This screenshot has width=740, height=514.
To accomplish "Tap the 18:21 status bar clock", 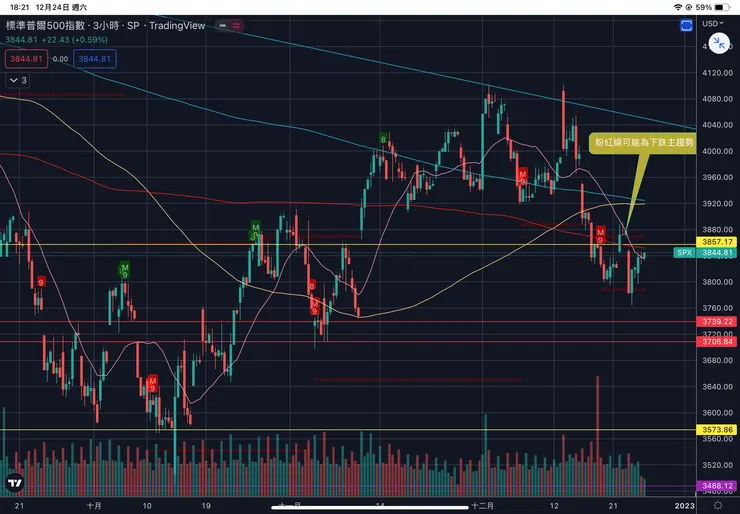I will [x=19, y=7].
